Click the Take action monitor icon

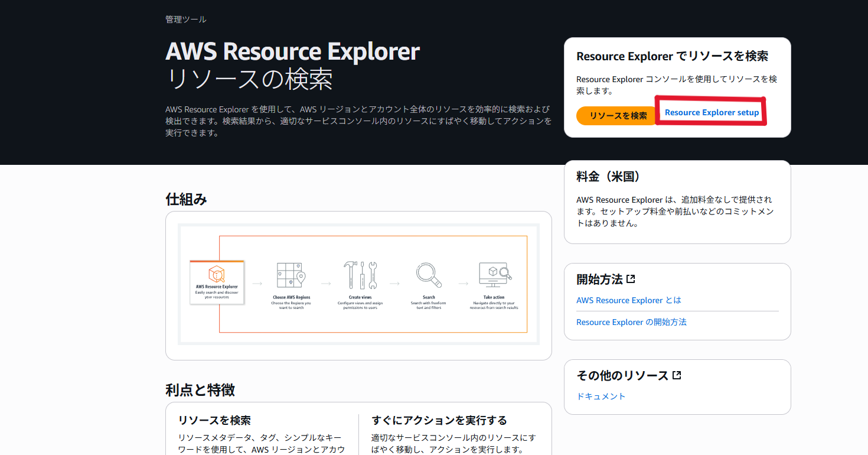tap(497, 273)
